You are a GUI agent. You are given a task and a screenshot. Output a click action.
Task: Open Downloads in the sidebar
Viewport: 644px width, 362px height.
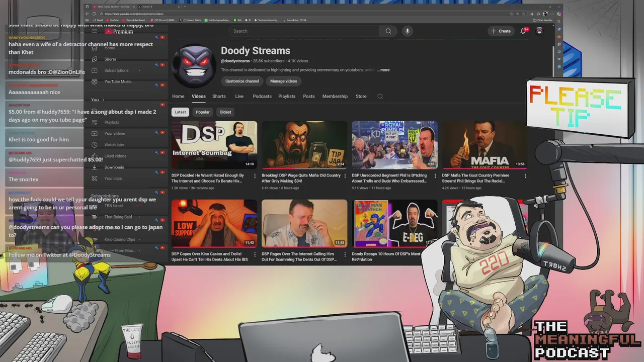[114, 167]
